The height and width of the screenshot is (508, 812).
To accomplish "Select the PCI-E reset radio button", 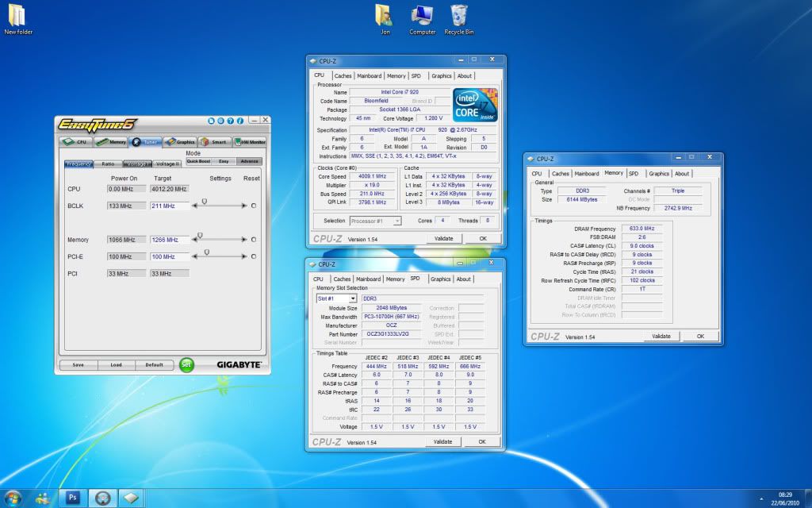I will [254, 256].
